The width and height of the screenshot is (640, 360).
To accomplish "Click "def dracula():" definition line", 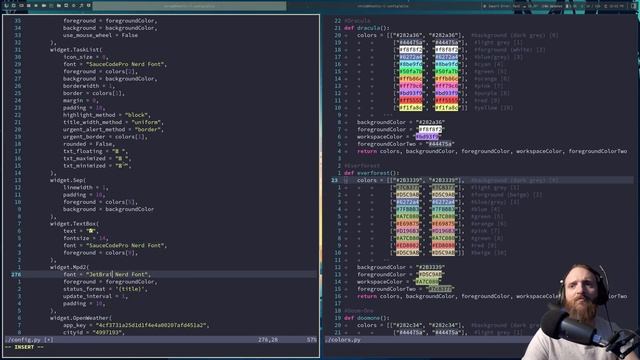I will (x=367, y=28).
